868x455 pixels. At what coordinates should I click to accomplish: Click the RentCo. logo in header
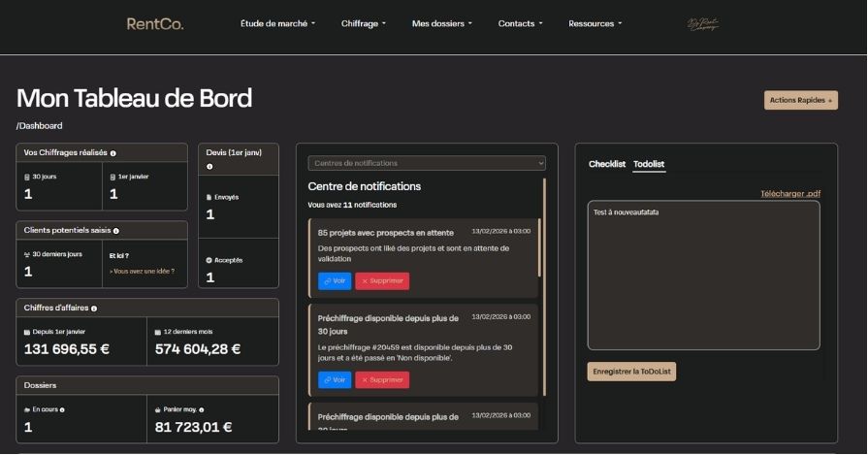point(154,23)
